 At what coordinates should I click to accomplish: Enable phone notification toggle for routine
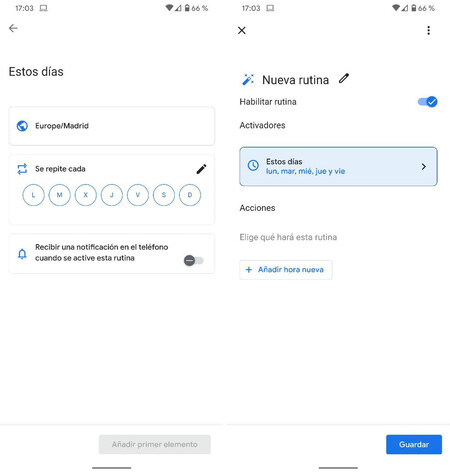[194, 260]
